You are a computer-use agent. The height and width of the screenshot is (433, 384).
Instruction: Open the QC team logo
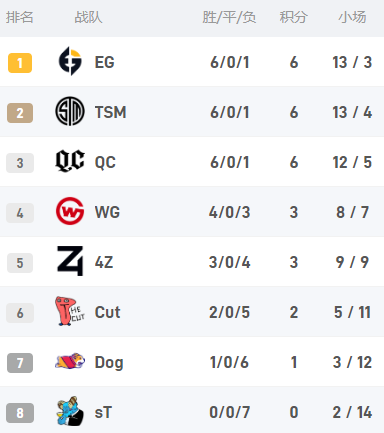70,161
